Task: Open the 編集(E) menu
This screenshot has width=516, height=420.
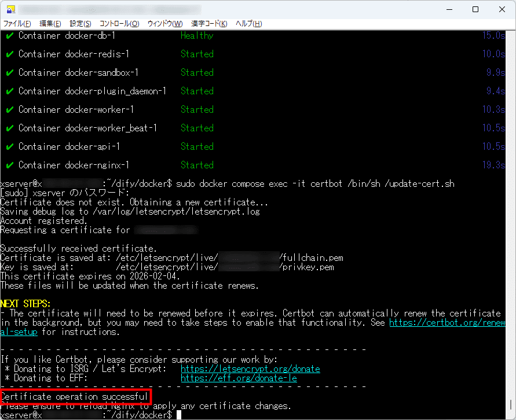Action: [x=50, y=24]
